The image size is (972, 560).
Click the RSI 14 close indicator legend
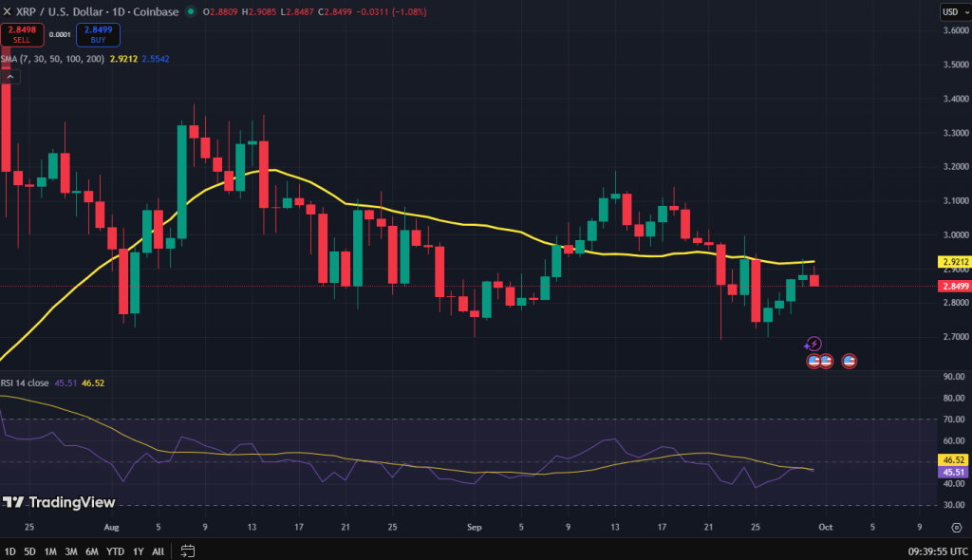[x=25, y=383]
